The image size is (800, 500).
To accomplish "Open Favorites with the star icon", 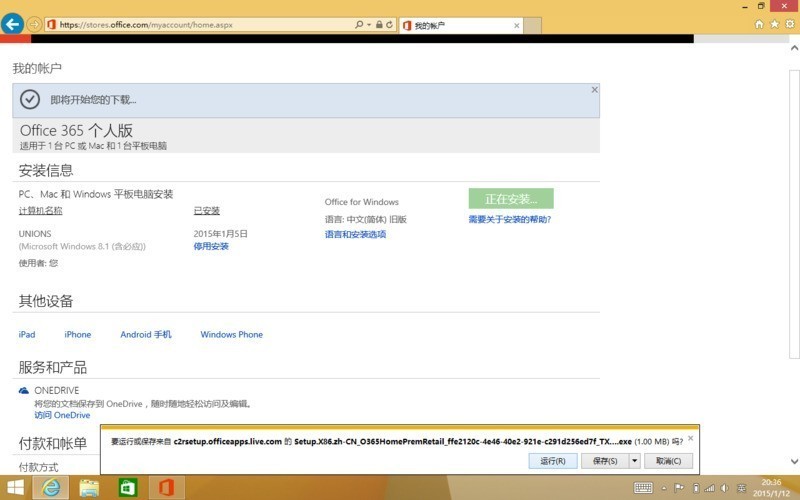I will (x=774, y=24).
